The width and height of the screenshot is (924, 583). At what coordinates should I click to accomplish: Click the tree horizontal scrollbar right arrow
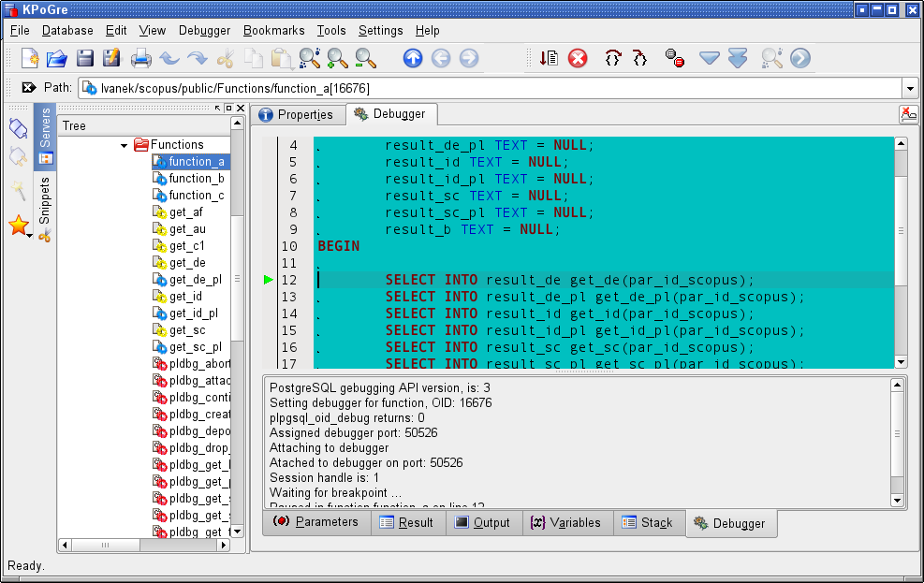225,546
